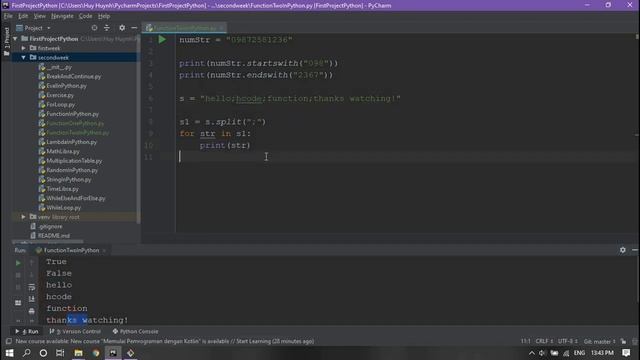
Task: Expand the firstweek folder arrow
Action: click(x=24, y=48)
